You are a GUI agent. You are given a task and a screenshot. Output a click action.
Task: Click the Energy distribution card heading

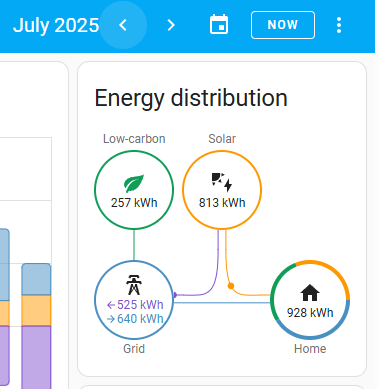tap(191, 98)
